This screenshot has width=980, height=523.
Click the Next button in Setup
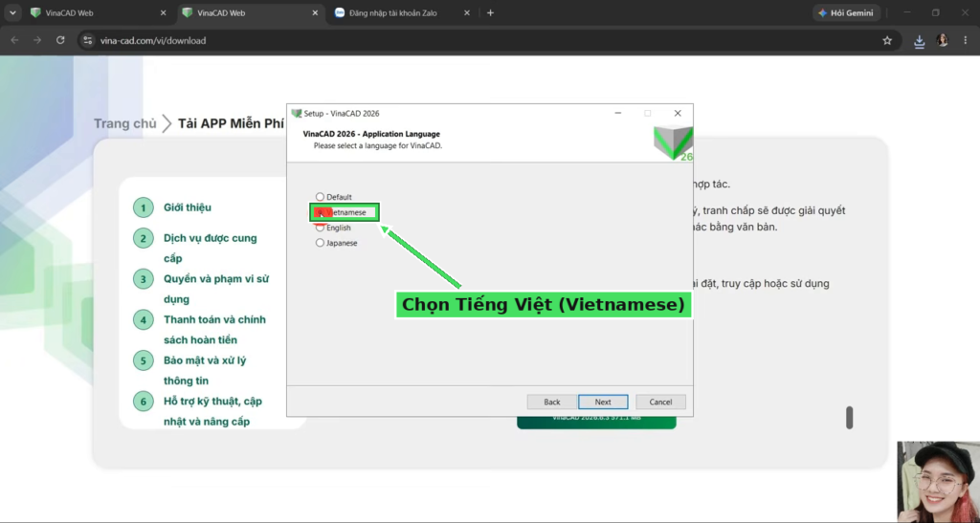pos(603,402)
